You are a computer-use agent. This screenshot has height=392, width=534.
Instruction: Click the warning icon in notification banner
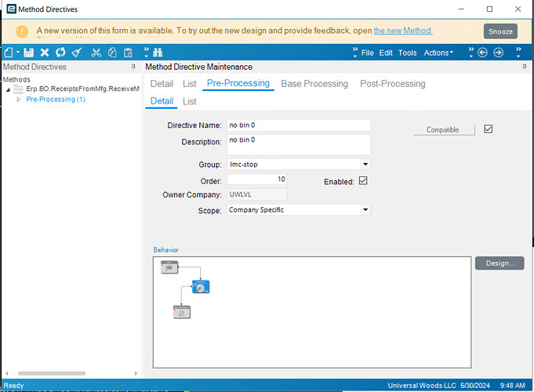(x=22, y=31)
